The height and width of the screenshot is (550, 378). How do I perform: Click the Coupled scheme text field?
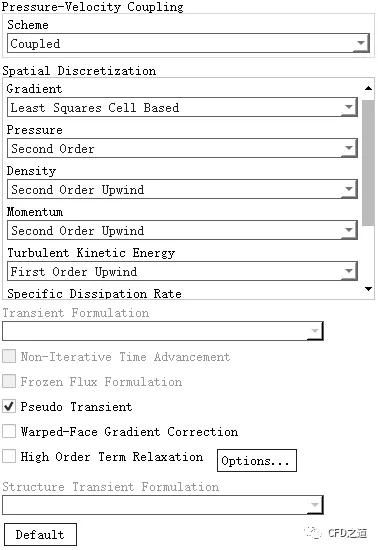pyautogui.click(x=188, y=43)
